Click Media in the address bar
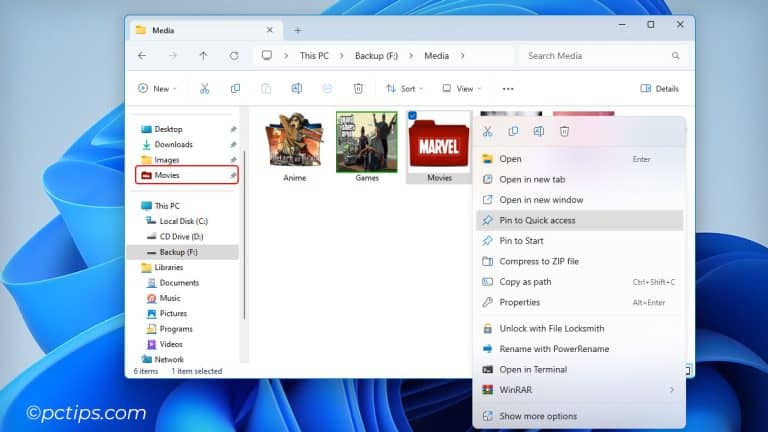Image resolution: width=768 pixels, height=432 pixels. (436, 56)
